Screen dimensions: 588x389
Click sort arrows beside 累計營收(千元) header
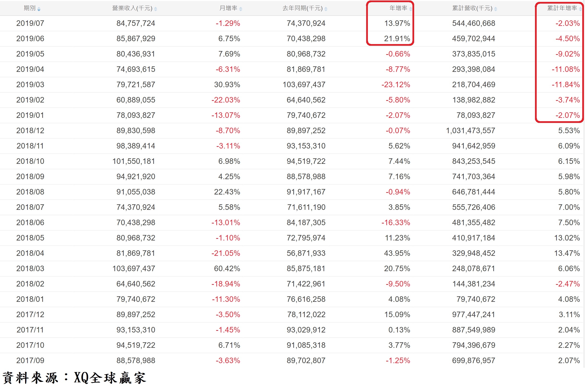tap(496, 9)
